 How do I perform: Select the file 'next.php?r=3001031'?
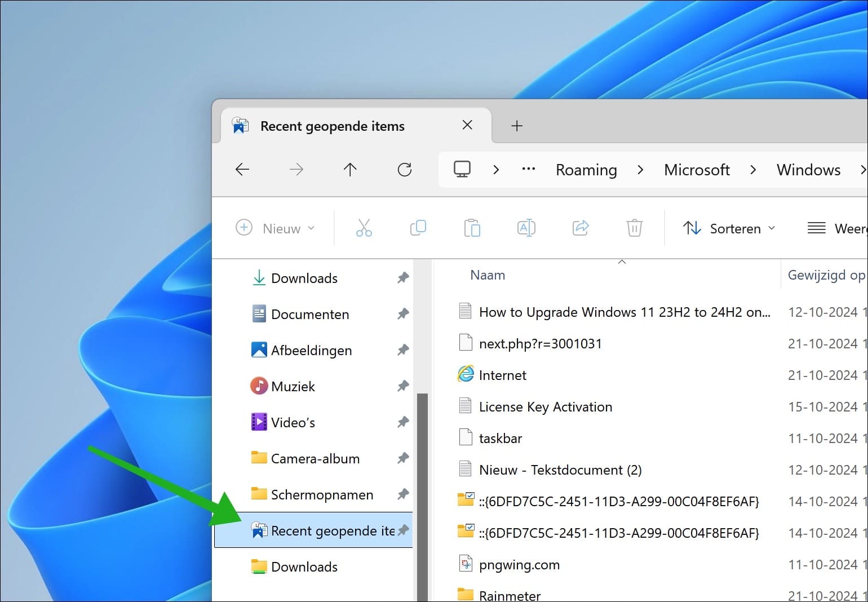pyautogui.click(x=541, y=344)
